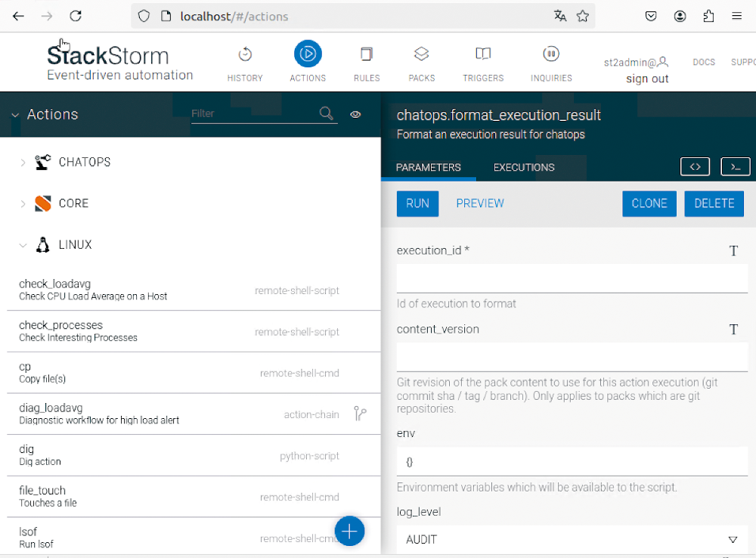
Task: Open the terminal prompt icon
Action: [736, 167]
